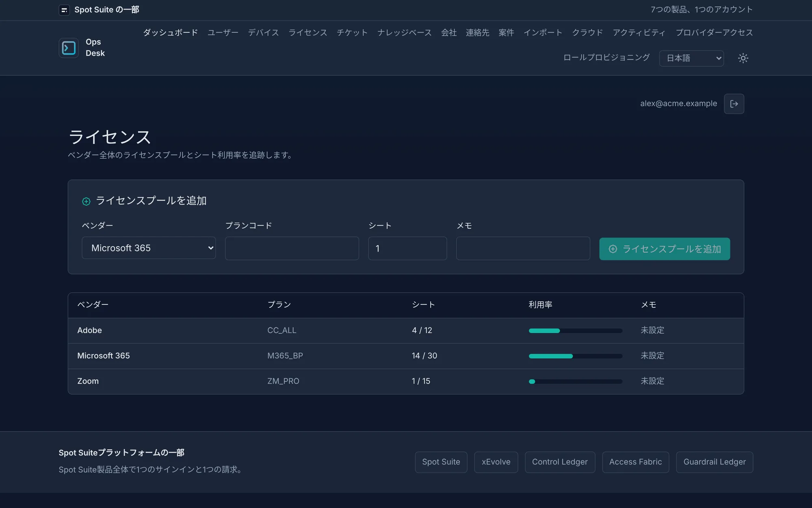This screenshot has width=812, height=508.
Task: Navigate to ナレッジベース
Action: 404,33
